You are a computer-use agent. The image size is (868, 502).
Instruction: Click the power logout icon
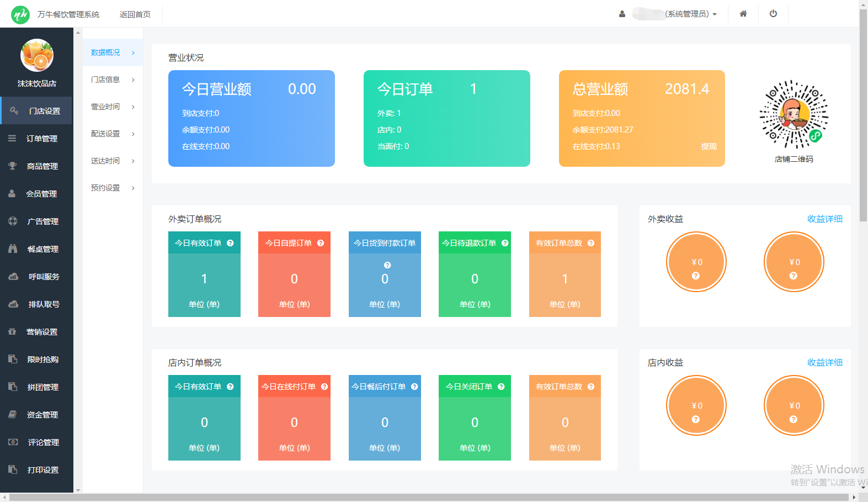(x=773, y=14)
